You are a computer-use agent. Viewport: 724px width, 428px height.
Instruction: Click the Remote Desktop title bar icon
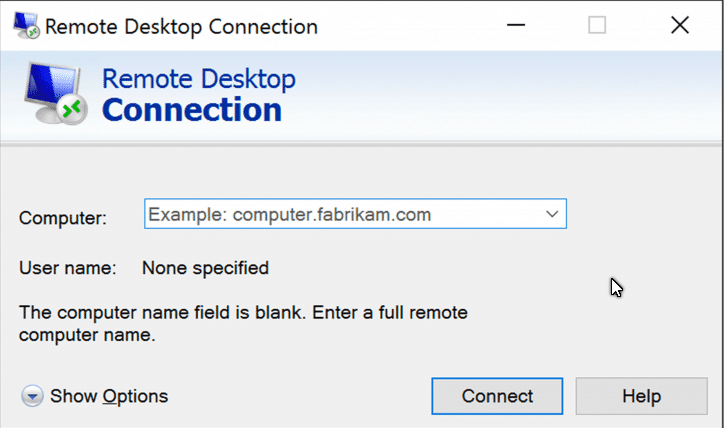coord(22,26)
